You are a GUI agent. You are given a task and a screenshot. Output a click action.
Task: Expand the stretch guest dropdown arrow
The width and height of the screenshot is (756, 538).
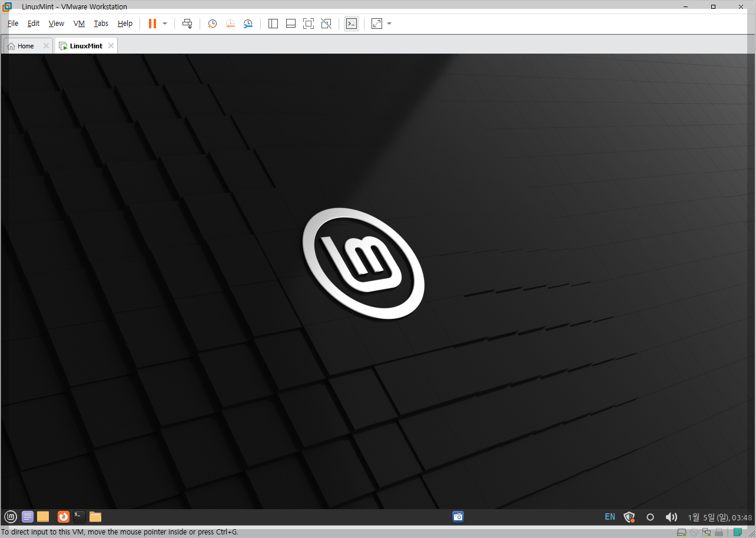(x=389, y=24)
